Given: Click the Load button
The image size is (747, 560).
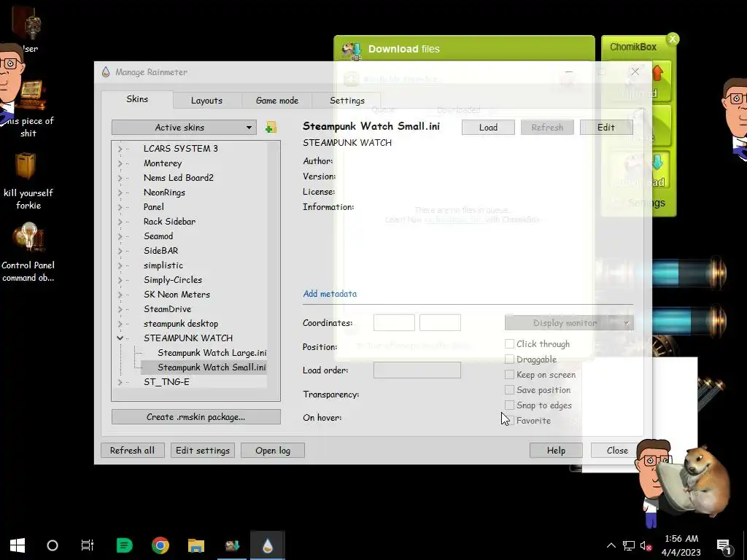Looking at the screenshot, I should 488,127.
